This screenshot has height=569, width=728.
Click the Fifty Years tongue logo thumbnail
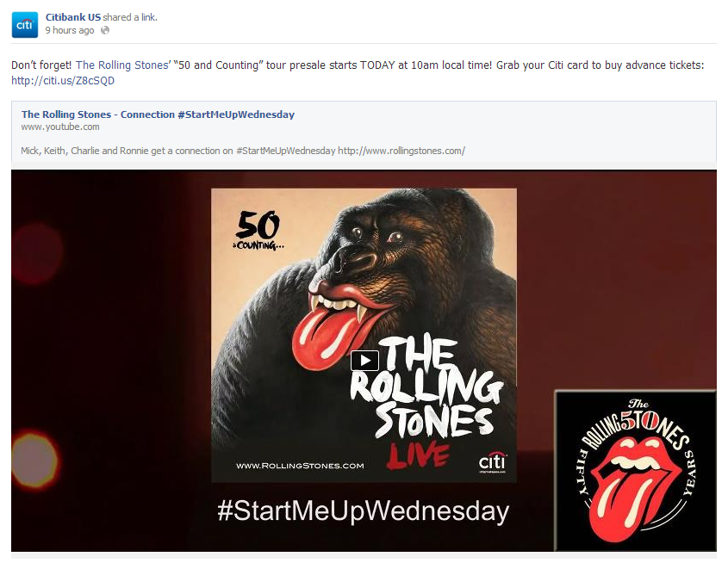635,469
